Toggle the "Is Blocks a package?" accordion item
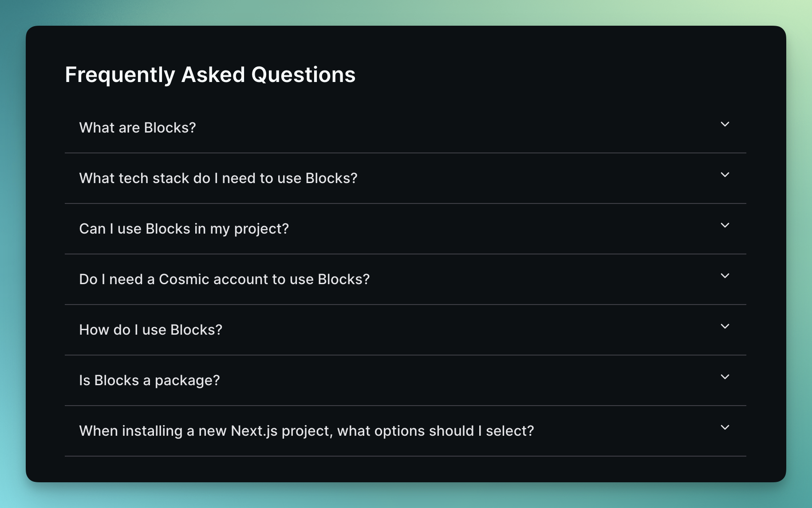Viewport: 812px width, 508px height. [150, 380]
